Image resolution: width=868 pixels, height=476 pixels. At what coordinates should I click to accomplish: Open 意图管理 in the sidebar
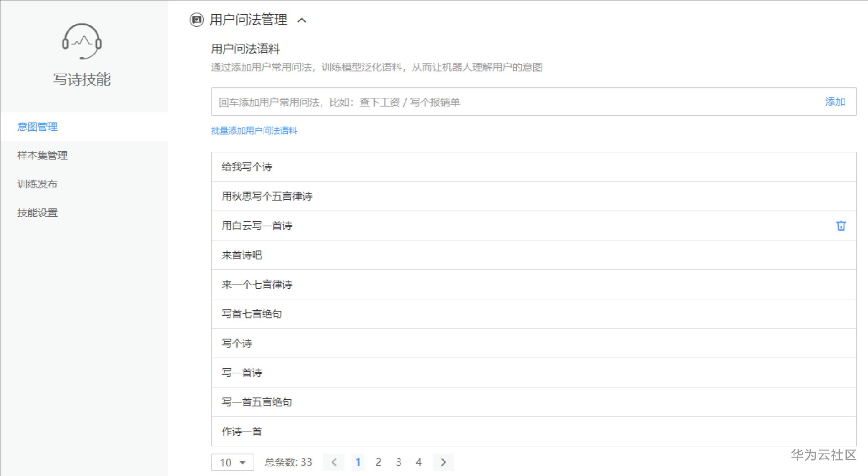coord(38,127)
